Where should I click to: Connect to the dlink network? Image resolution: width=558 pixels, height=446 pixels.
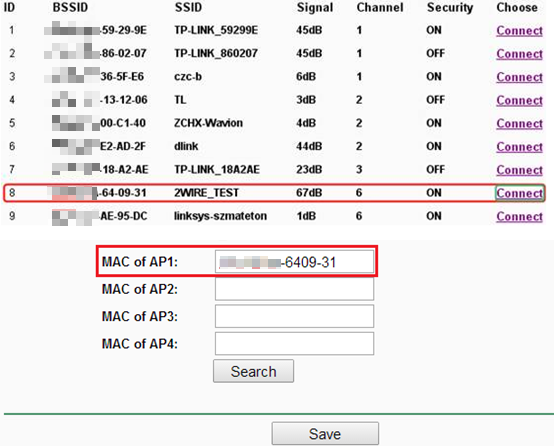(519, 147)
